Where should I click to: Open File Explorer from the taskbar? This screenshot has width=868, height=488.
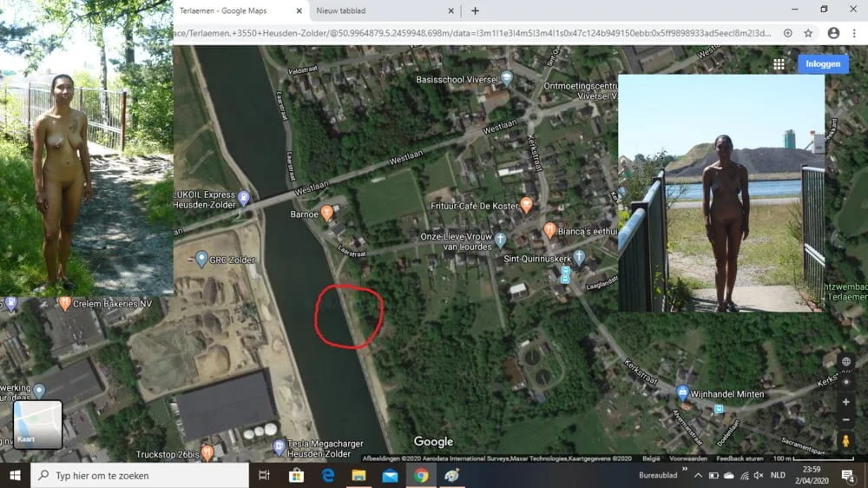(358, 475)
